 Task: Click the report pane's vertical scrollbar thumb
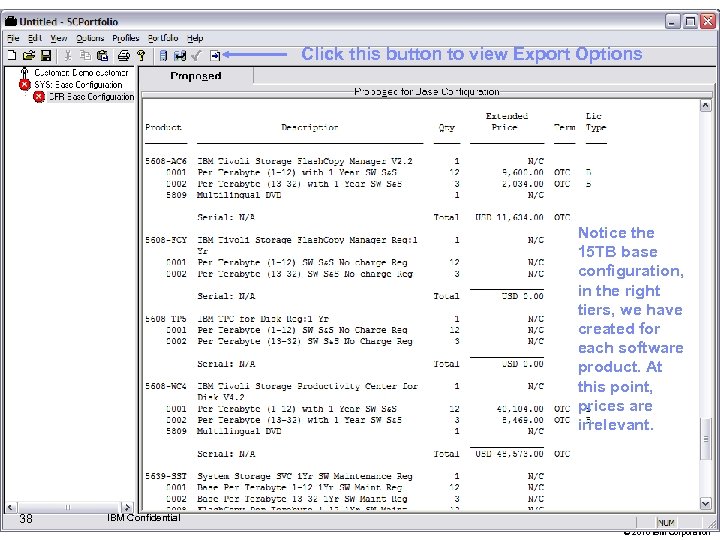point(706,439)
